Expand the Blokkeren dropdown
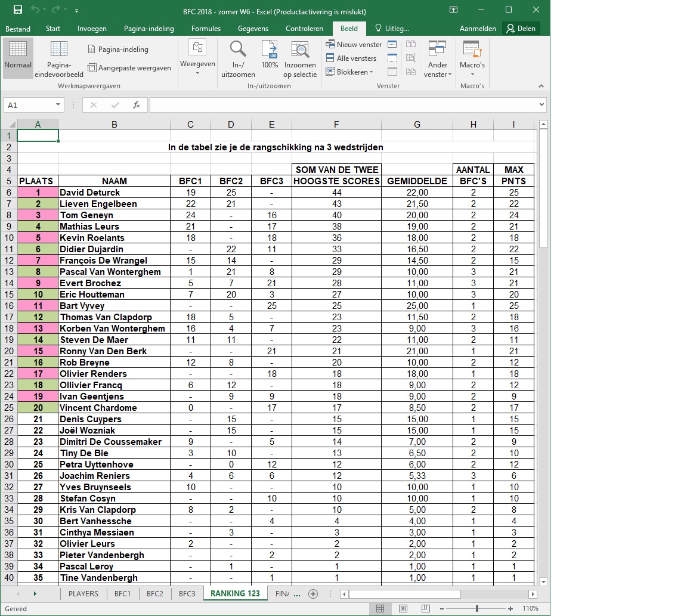 coord(349,72)
